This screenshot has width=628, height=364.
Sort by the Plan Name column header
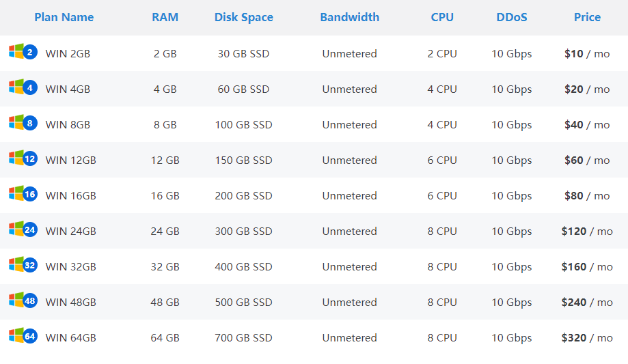pyautogui.click(x=64, y=18)
